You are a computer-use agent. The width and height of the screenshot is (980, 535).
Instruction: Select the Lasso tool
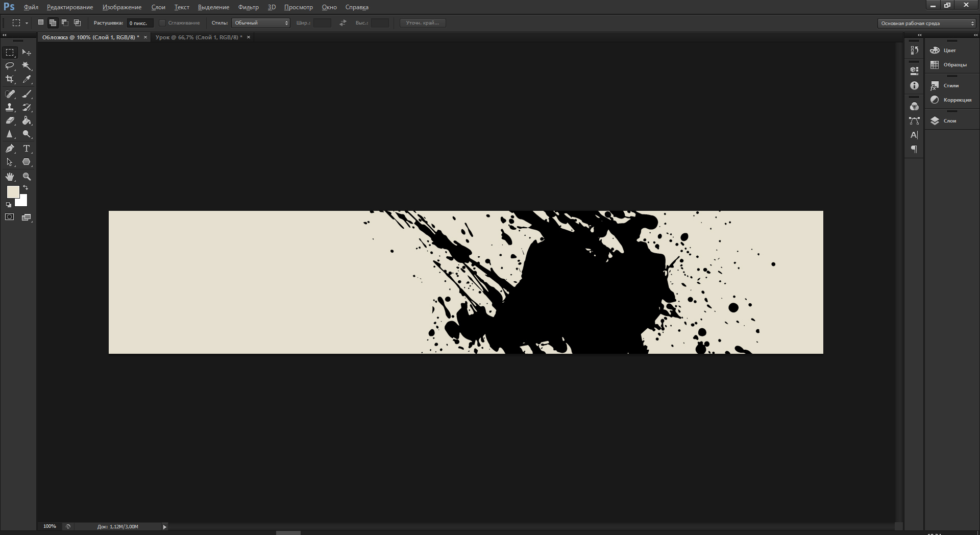(x=10, y=66)
